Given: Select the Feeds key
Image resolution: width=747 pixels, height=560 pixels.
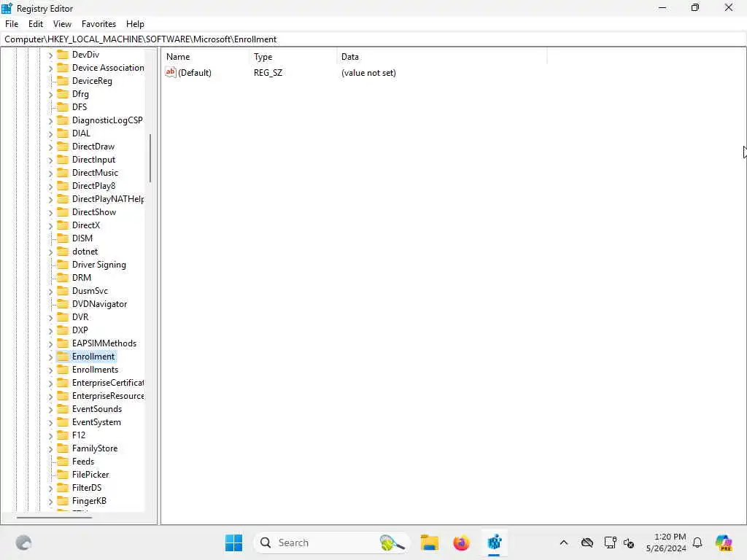Looking at the screenshot, I should 83,461.
